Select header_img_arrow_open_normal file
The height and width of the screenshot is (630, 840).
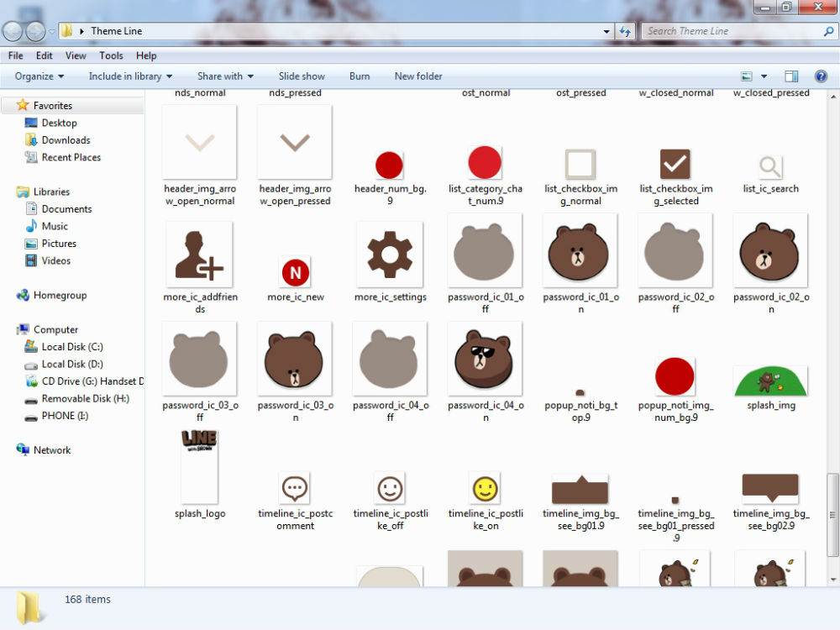tap(199, 142)
